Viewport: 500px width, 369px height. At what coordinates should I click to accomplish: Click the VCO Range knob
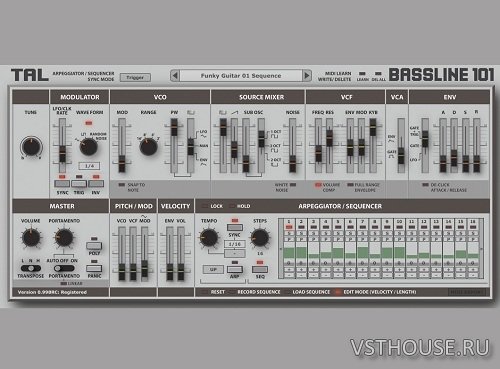(148, 147)
